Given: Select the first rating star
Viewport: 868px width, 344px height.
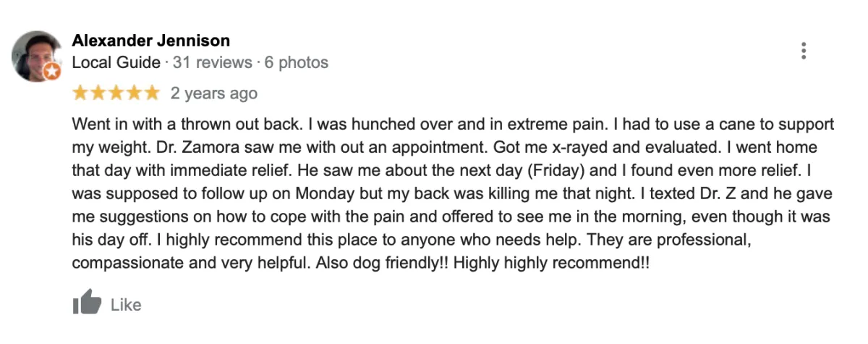Looking at the screenshot, I should pos(80,93).
